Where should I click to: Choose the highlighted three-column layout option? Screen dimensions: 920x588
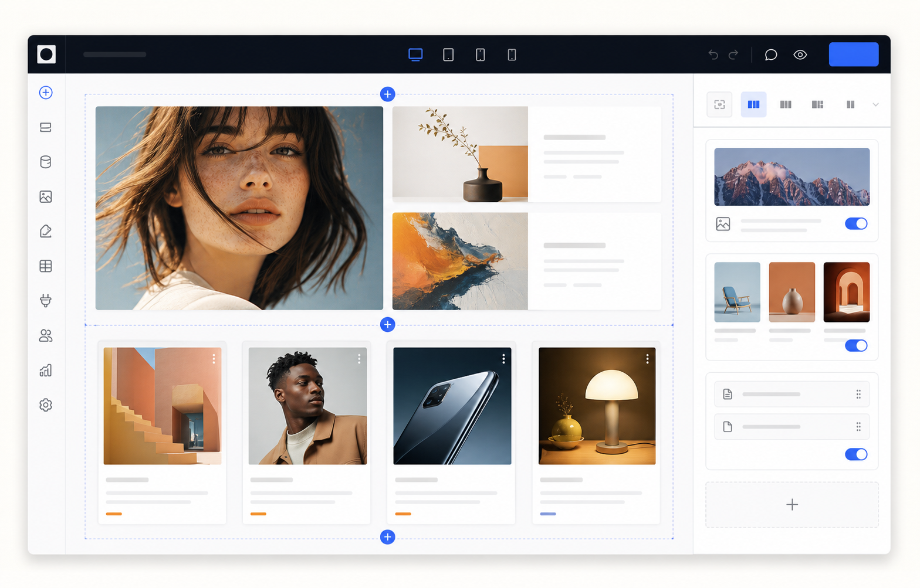click(x=753, y=104)
